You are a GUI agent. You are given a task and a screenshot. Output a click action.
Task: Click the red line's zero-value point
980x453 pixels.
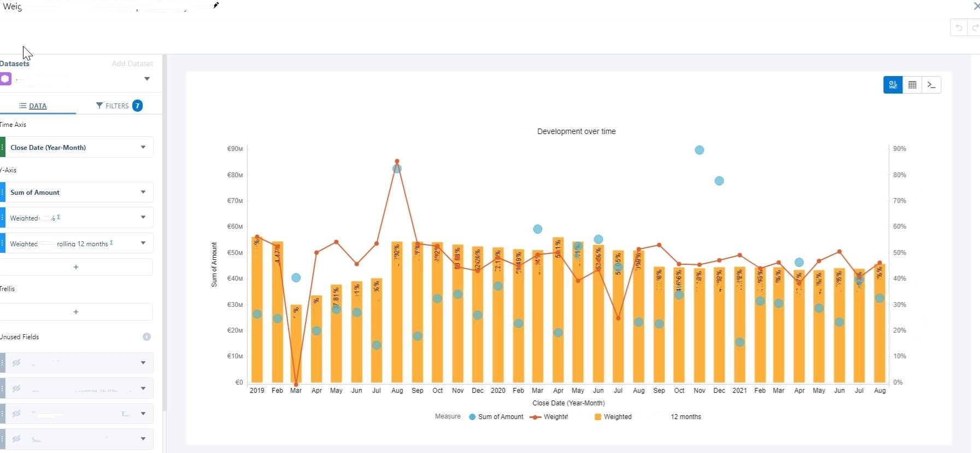coord(296,385)
